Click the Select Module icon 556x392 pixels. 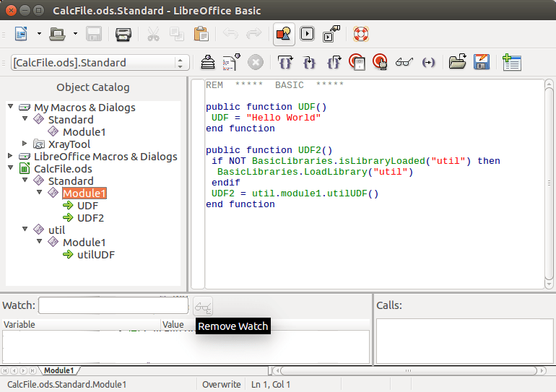point(331,34)
